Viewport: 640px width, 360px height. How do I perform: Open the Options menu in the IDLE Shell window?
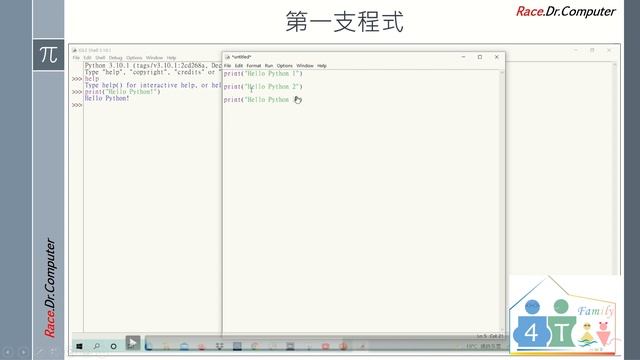134,58
